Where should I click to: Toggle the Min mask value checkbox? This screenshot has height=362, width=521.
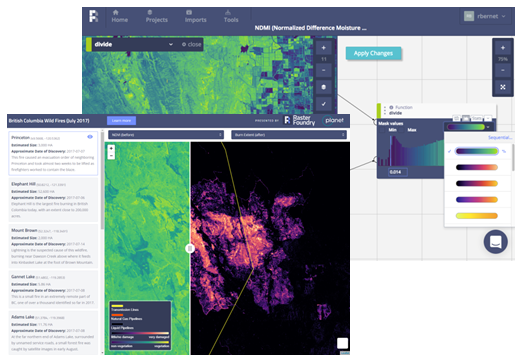click(383, 130)
